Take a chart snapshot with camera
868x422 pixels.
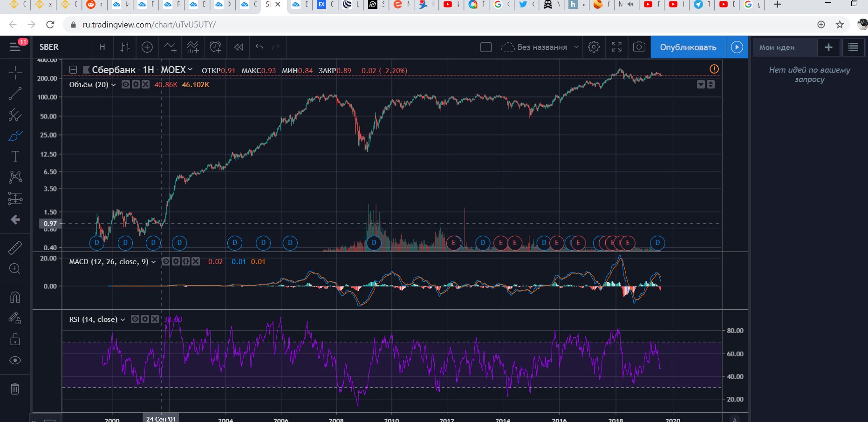pyautogui.click(x=639, y=47)
